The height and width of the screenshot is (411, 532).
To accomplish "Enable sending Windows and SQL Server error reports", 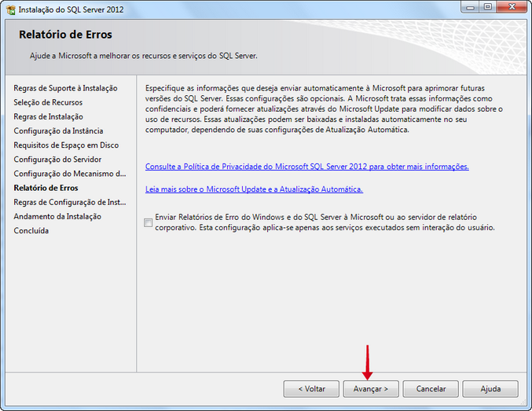I will 149,222.
